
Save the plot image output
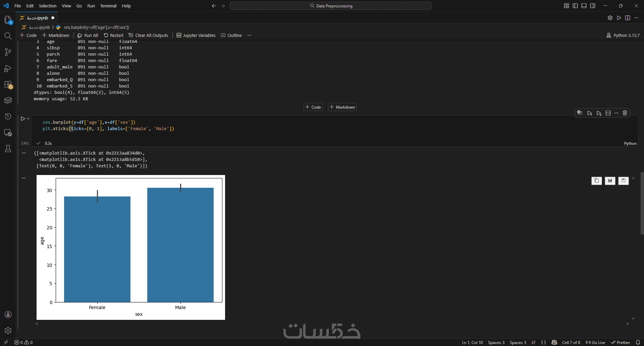(x=624, y=181)
